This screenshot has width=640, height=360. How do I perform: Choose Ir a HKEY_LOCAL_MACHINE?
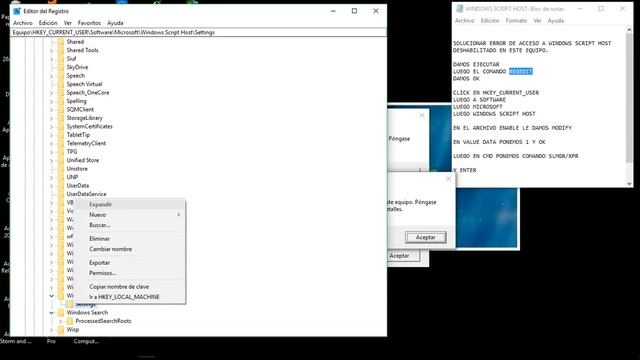tap(130, 297)
